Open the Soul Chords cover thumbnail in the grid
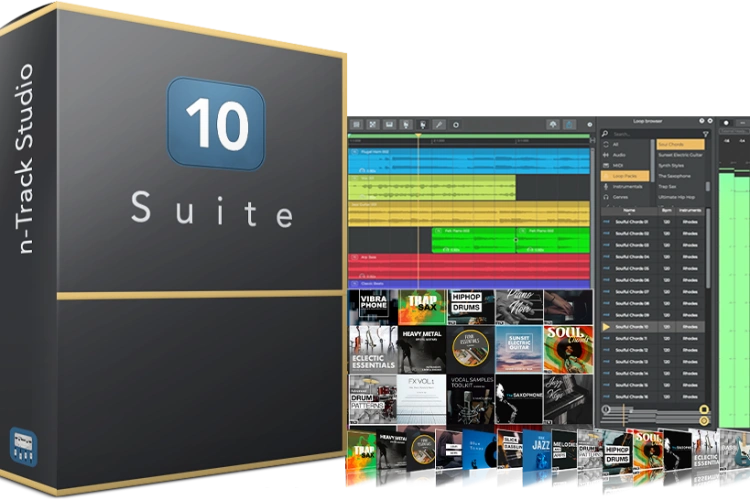The width and height of the screenshot is (750, 500). (568, 350)
